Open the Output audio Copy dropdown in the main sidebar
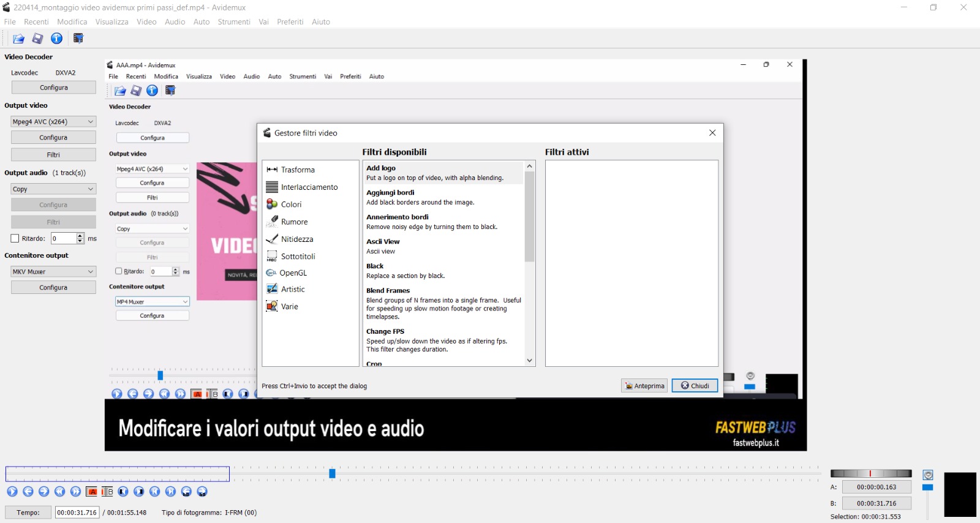 [53, 189]
